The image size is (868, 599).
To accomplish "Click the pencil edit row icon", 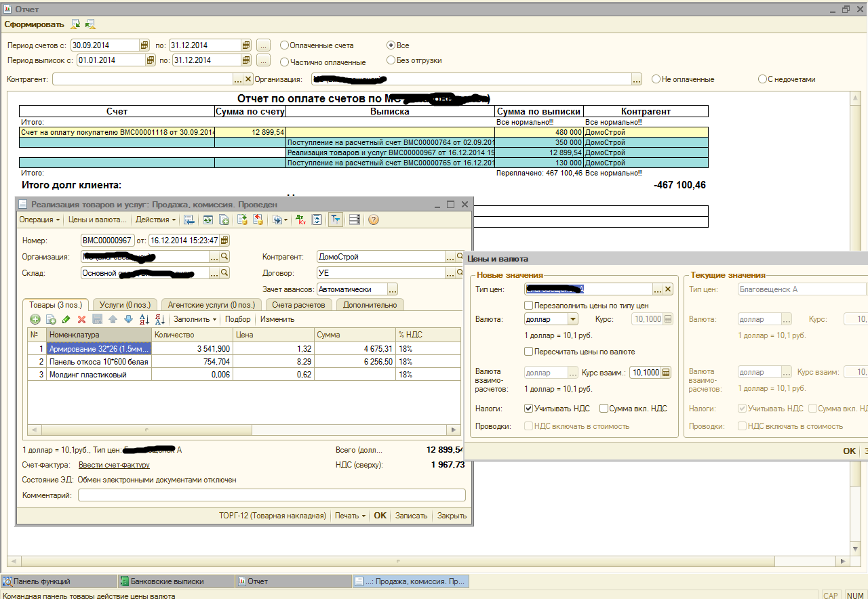I will (66, 319).
